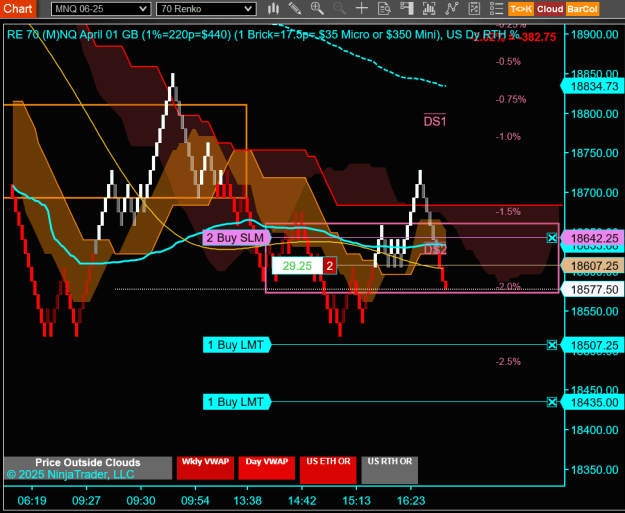Click the 18435.00 limit price marker

click(593, 403)
